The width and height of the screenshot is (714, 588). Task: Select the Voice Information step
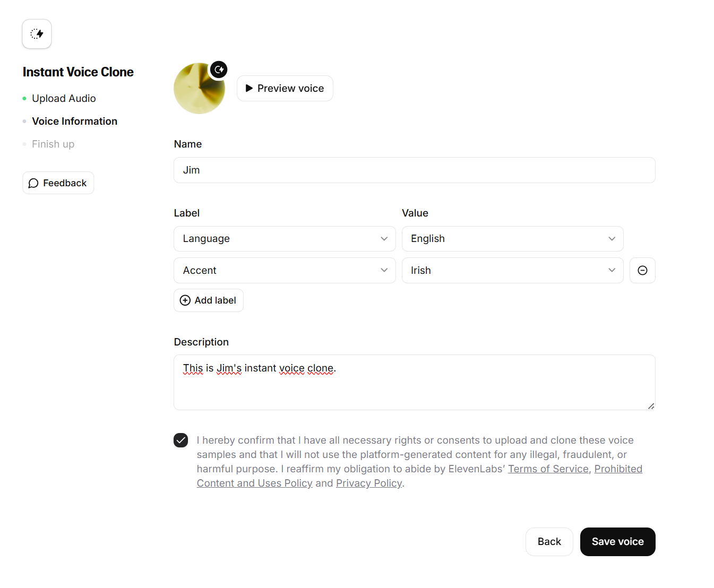pos(74,122)
